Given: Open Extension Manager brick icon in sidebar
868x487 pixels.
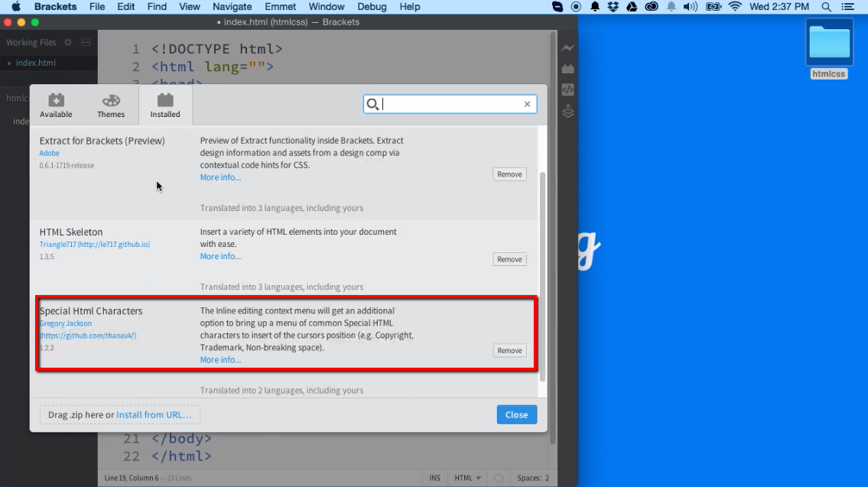Looking at the screenshot, I should 567,69.
